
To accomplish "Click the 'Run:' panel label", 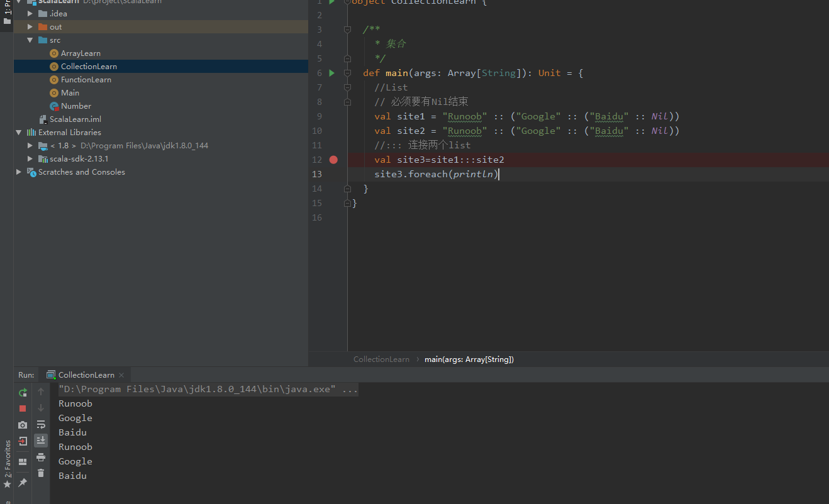I will point(26,375).
